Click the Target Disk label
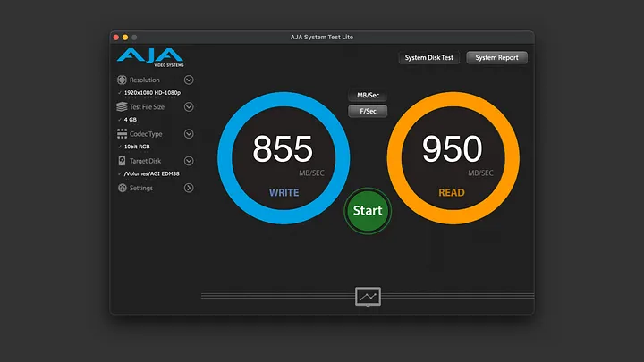The image size is (644, 362). pyautogui.click(x=145, y=161)
